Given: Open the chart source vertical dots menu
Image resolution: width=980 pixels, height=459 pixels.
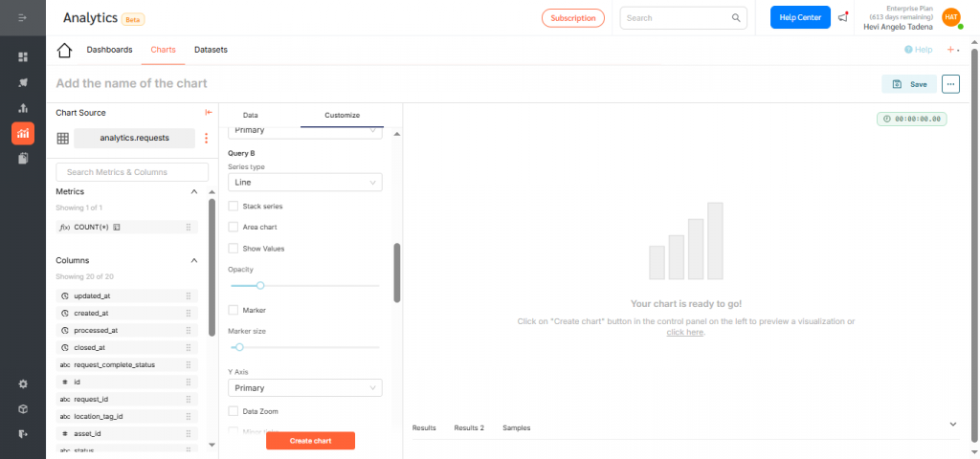Looking at the screenshot, I should point(206,138).
